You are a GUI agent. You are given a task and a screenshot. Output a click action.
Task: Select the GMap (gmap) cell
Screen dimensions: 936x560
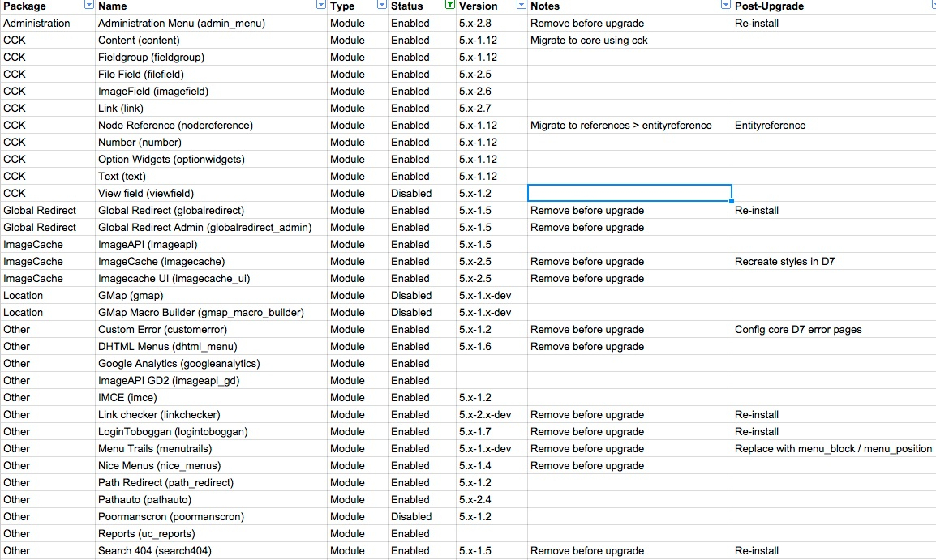click(x=212, y=295)
